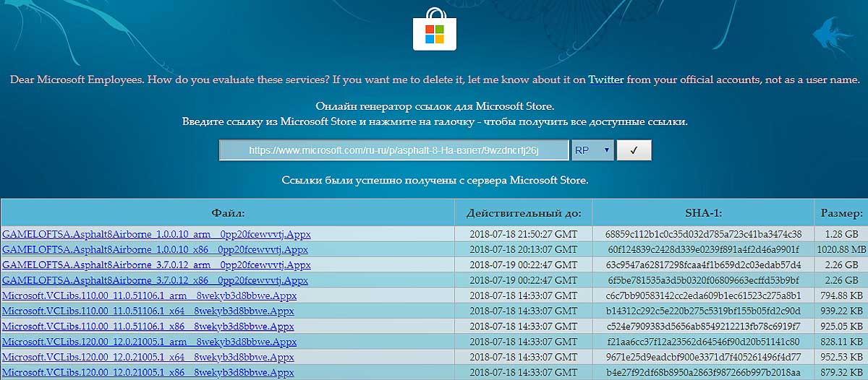Select SHA-1 starting with b14312c292c5
The height and width of the screenshot is (380, 868).
pyautogui.click(x=704, y=311)
